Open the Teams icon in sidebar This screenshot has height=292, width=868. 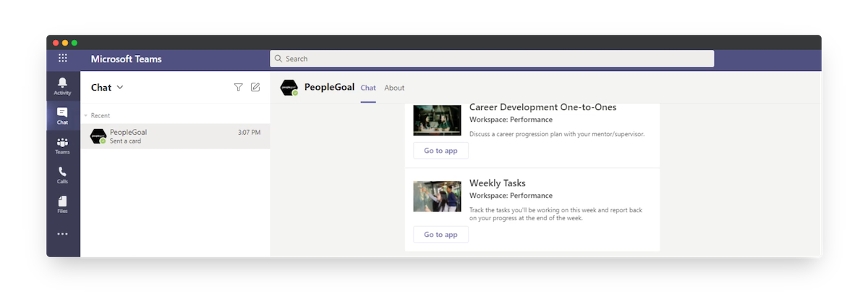pyautogui.click(x=63, y=146)
